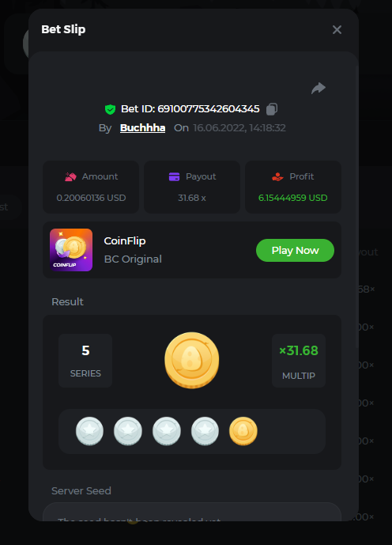
Task: Click the Server Seed field
Action: [192, 512]
